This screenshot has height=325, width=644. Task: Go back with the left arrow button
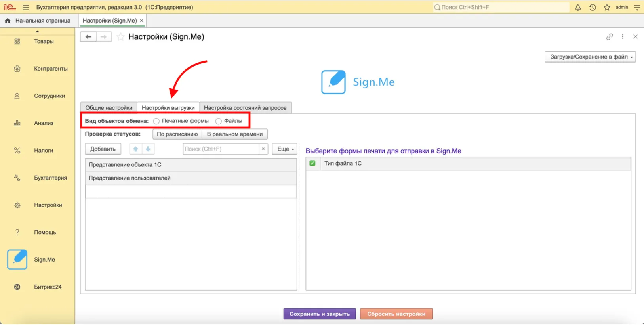point(88,37)
